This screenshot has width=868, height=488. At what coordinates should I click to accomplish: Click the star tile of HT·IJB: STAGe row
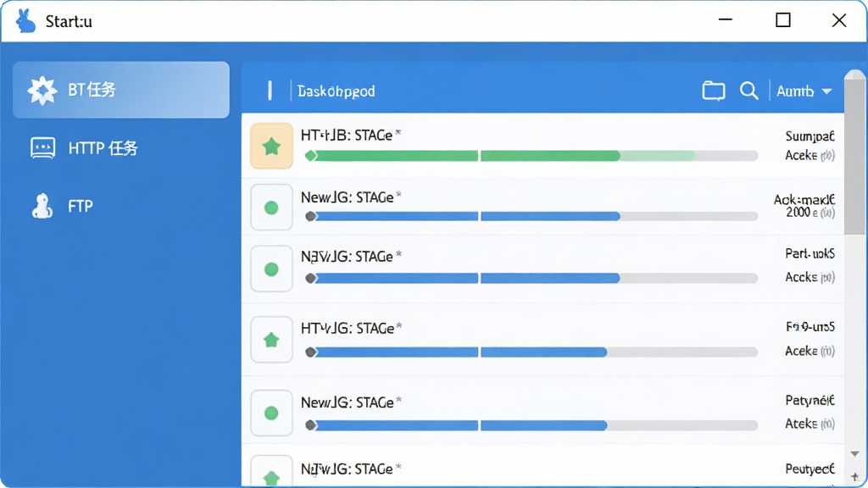point(271,146)
